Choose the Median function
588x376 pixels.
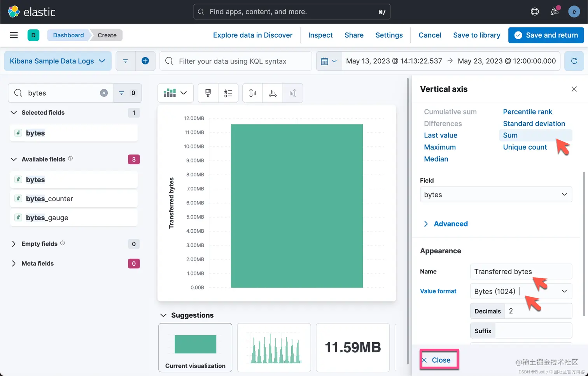[436, 159]
